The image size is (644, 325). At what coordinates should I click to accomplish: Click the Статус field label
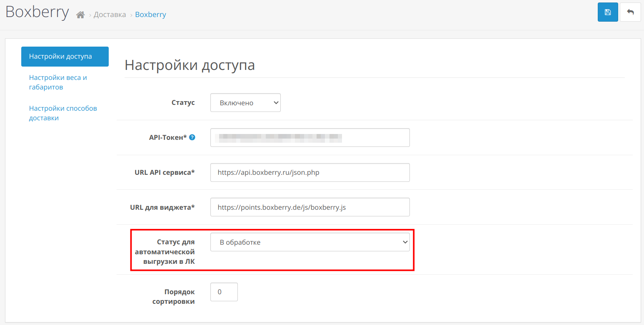[183, 102]
